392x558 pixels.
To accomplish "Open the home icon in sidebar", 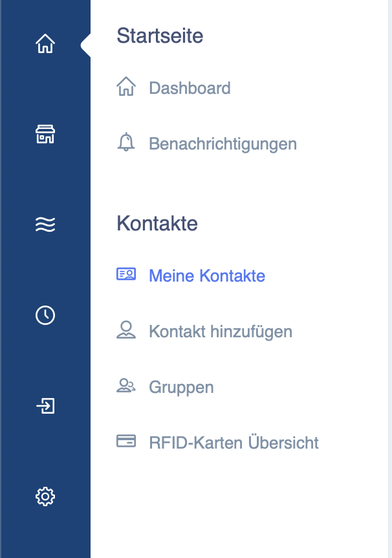I will (x=45, y=44).
